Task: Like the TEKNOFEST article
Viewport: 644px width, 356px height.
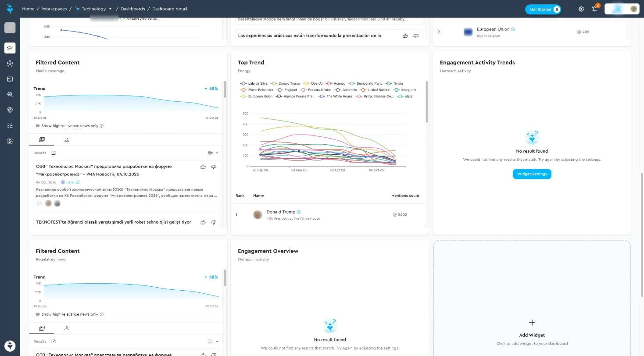Action: pyautogui.click(x=203, y=222)
